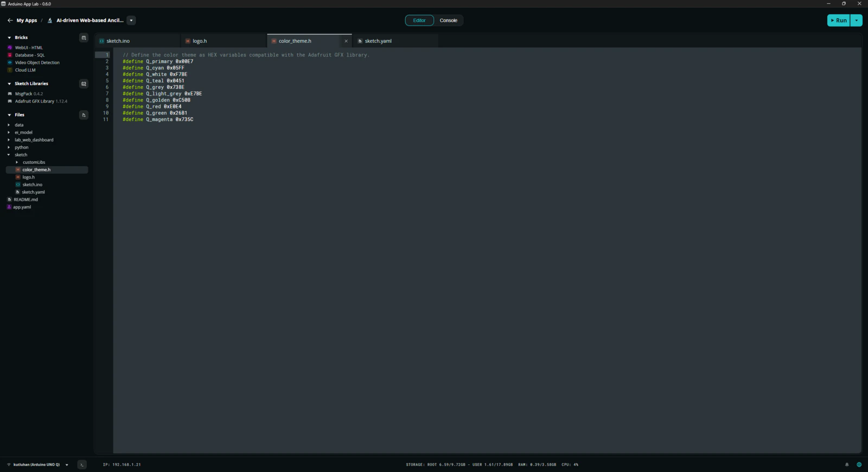The height and width of the screenshot is (472, 868).
Task: Select the WebUI - HTML brick
Action: coord(29,48)
